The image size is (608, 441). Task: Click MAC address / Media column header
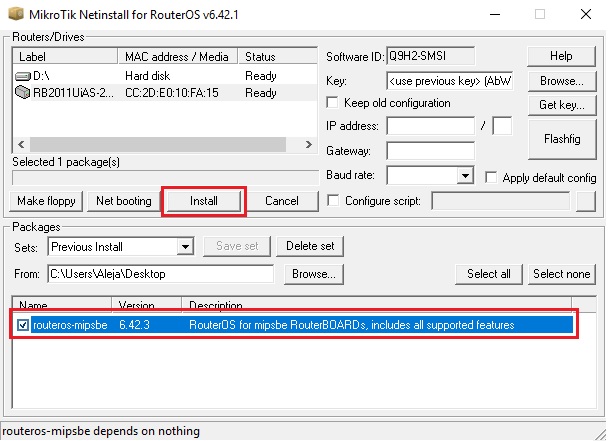pos(178,57)
